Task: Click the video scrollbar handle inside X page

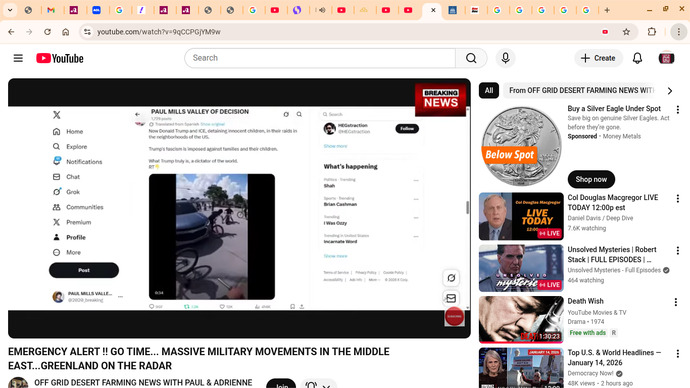Action: point(467,207)
